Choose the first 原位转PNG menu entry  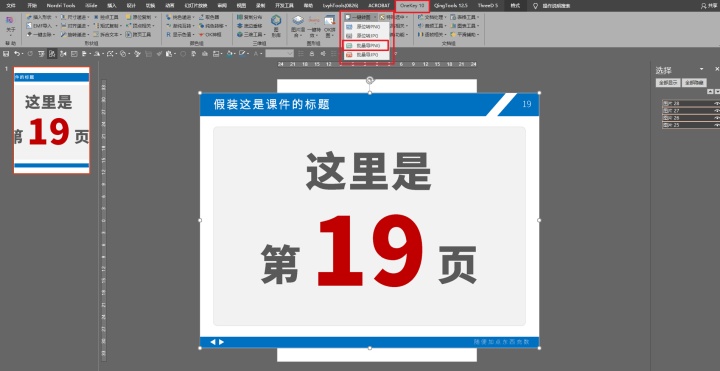366,27
